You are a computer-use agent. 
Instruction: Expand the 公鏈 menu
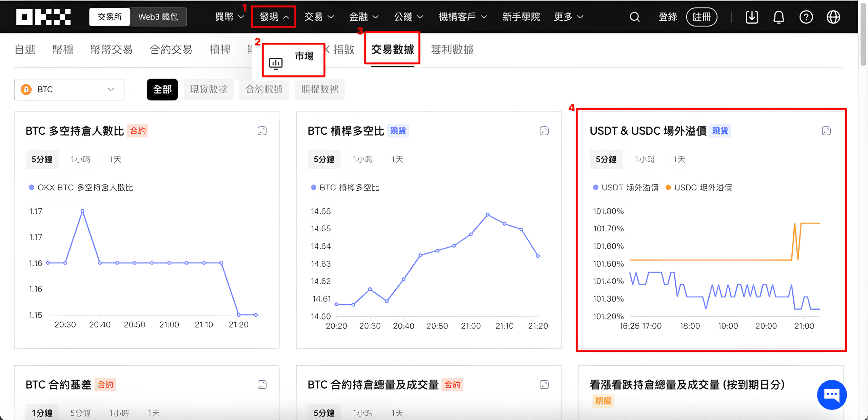pos(409,17)
